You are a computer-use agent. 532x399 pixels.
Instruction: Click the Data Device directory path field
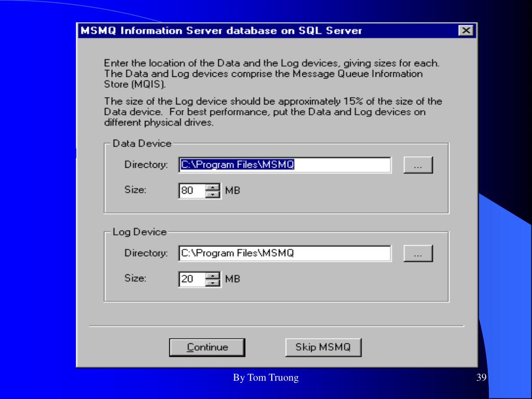(284, 165)
